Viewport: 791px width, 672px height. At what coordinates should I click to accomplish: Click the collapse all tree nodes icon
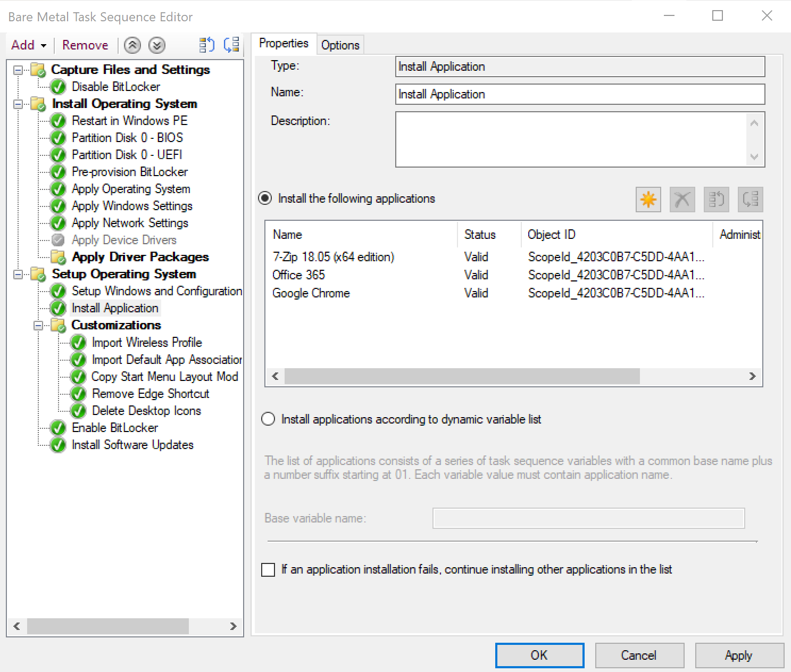click(x=232, y=45)
